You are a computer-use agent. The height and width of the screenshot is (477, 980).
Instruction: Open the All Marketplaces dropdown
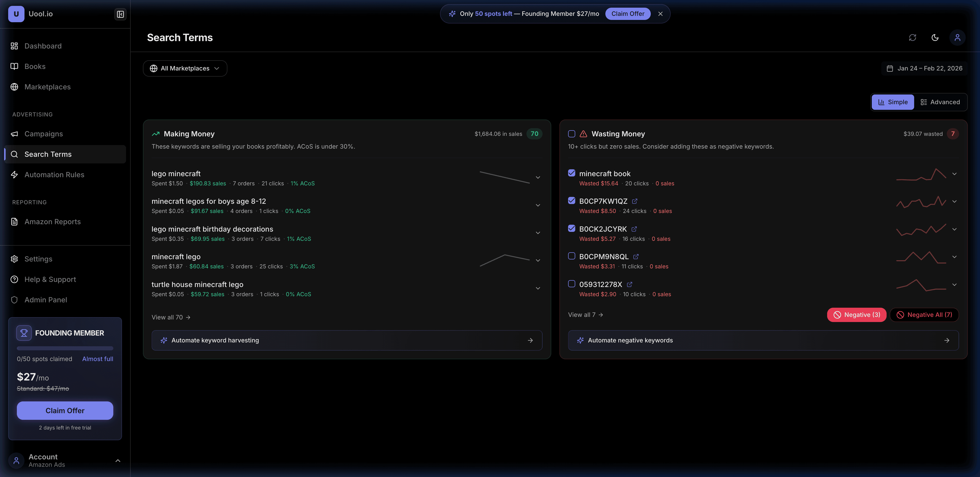tap(185, 68)
